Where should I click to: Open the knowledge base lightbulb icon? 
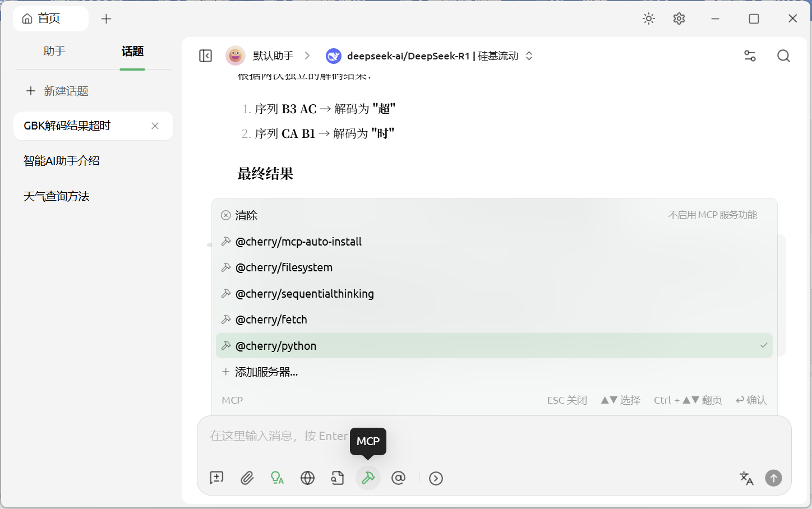point(277,478)
